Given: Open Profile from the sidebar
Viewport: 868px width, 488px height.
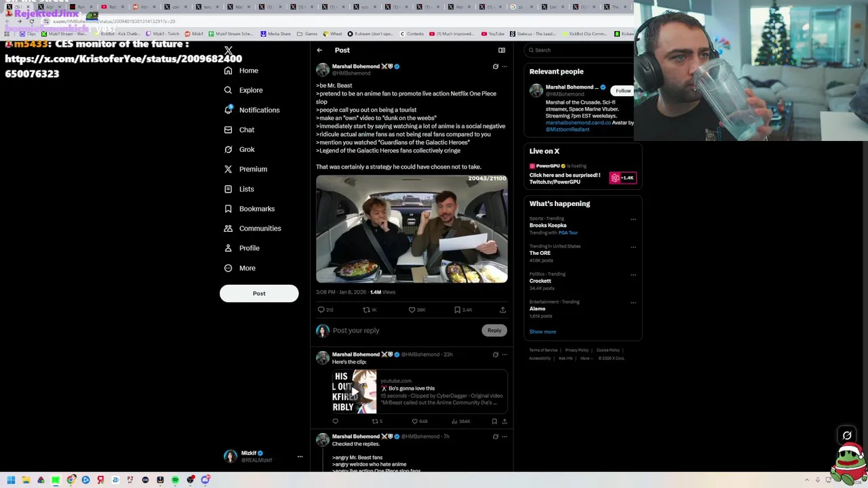Looking at the screenshot, I should (241, 248).
